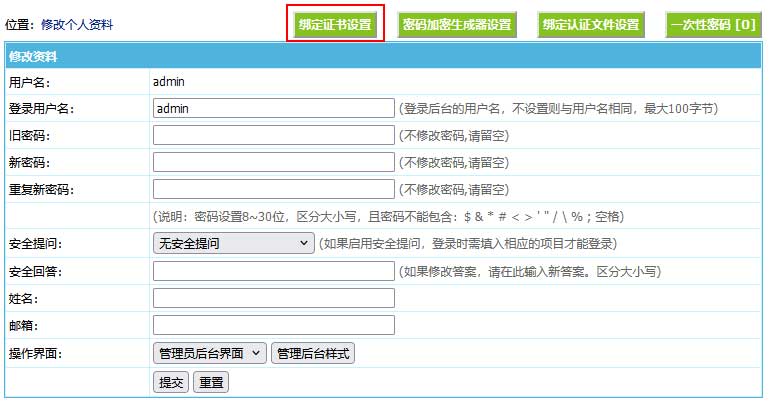Click the 密码加密生成器设置 button
The image size is (770, 412).
pyautogui.click(x=456, y=24)
